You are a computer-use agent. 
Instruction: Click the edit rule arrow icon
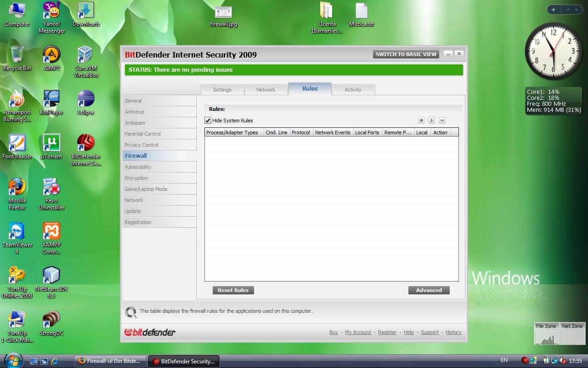(x=431, y=120)
